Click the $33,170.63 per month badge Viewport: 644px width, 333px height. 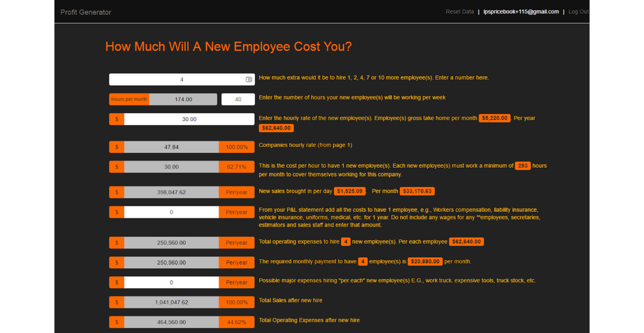coord(417,191)
